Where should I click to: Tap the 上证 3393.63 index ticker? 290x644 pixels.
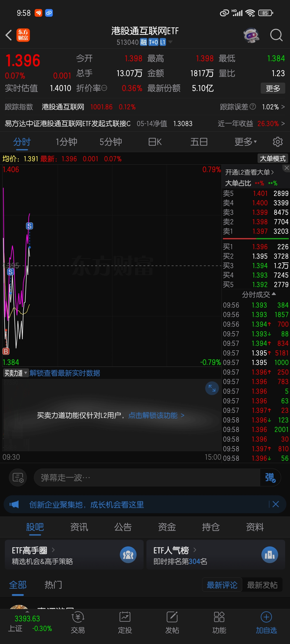(30, 623)
